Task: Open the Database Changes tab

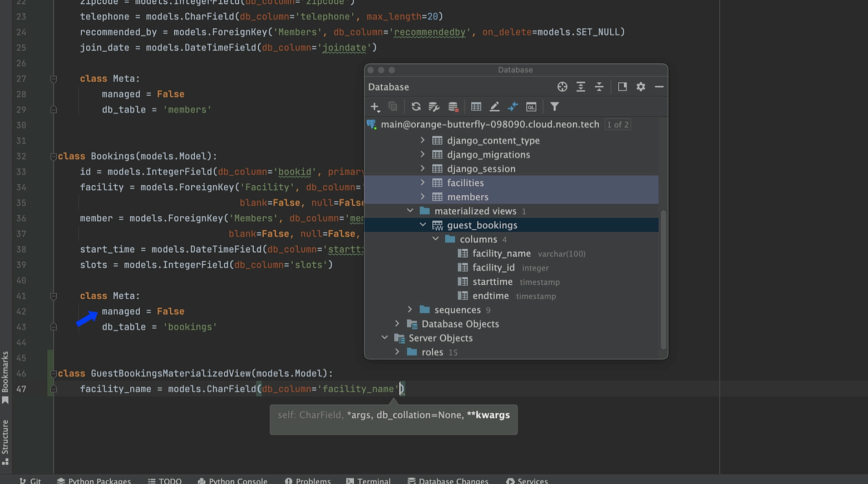Action: 448,480
